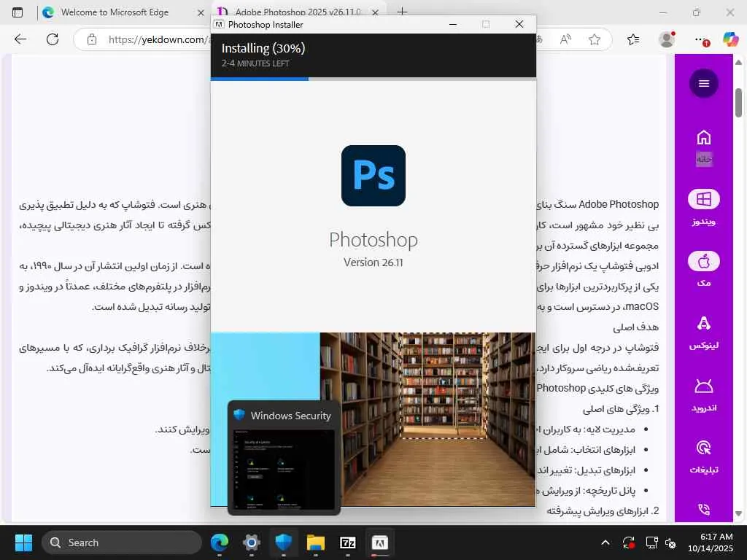Screen dimensions: 747x560
Task: Switch to Welcome to Microsoft Edge tab
Action: 115,12
